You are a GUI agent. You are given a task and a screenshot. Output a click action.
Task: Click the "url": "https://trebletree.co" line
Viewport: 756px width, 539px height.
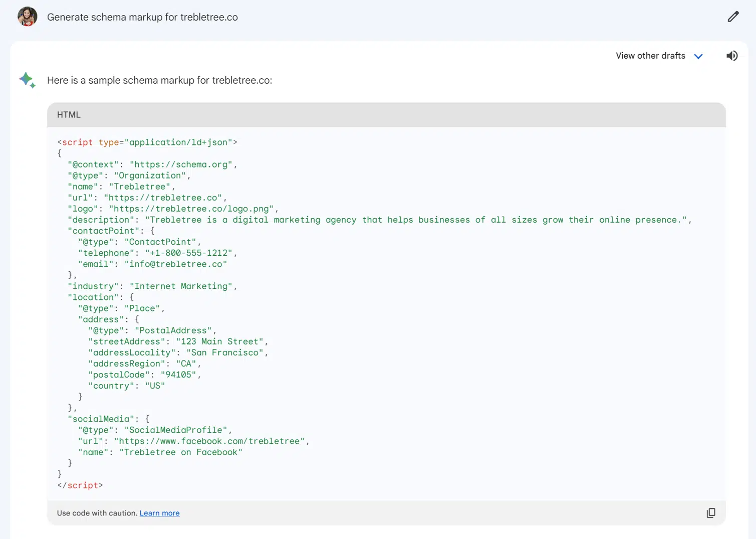coord(147,198)
